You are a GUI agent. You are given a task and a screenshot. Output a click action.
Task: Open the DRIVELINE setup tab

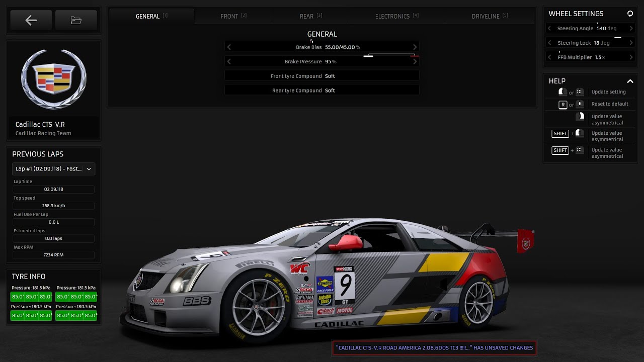(x=490, y=16)
